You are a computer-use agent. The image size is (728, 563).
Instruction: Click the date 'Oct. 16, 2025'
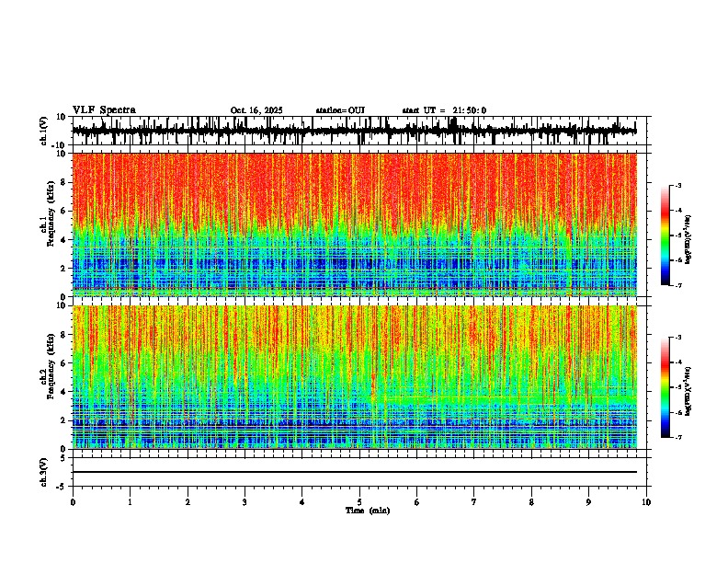pos(256,110)
